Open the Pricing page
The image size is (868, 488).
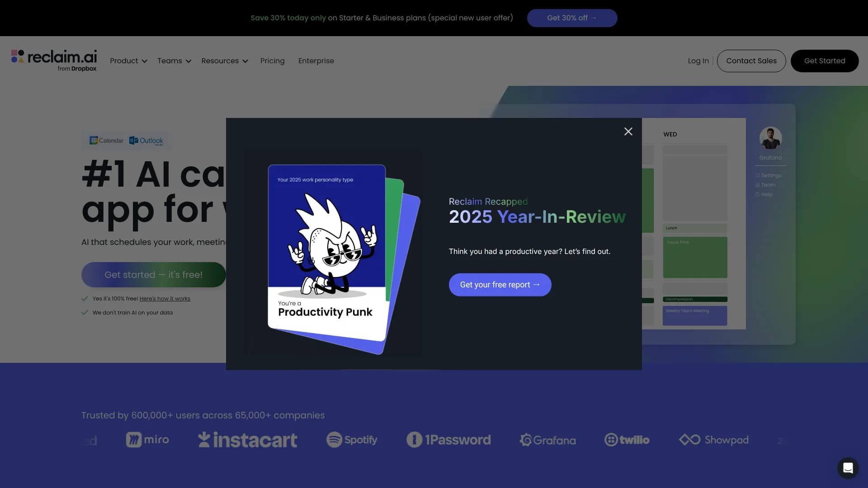point(272,61)
